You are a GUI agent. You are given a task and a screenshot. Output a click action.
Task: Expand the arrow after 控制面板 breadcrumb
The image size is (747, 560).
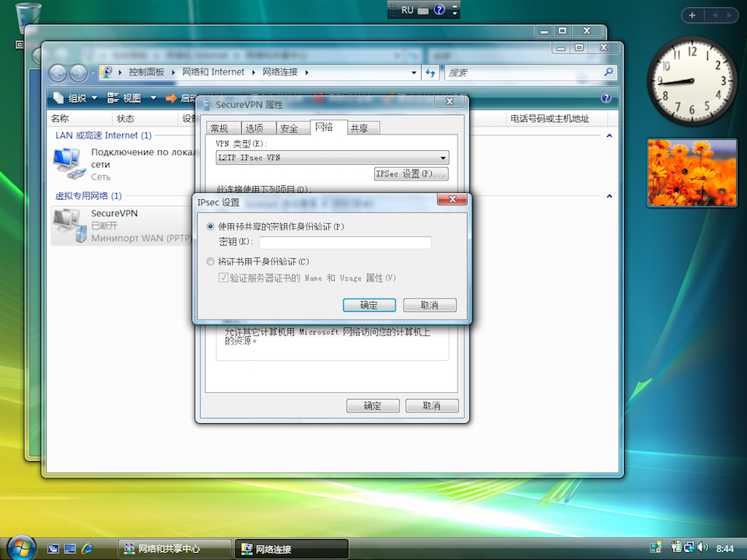(x=174, y=72)
